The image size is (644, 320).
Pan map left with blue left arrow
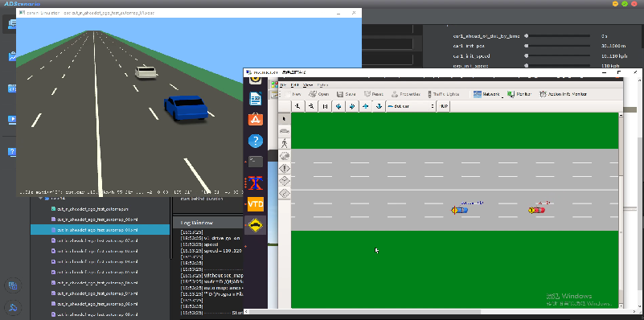click(338, 106)
